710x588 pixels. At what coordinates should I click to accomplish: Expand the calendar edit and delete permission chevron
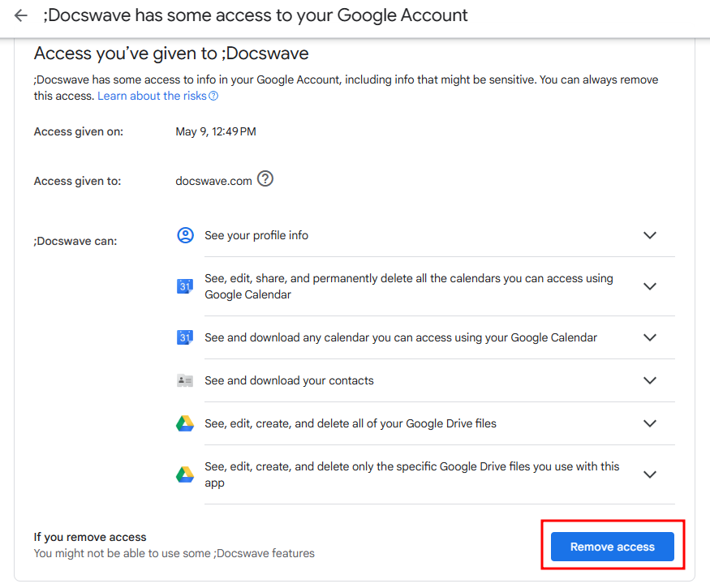pos(650,286)
